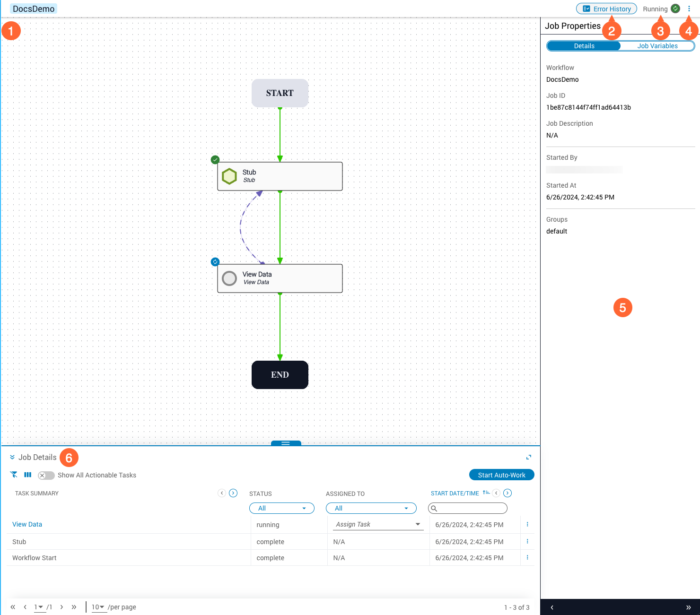The height and width of the screenshot is (615, 700).
Task: Open row actions menu for Stub task
Action: [x=527, y=541]
